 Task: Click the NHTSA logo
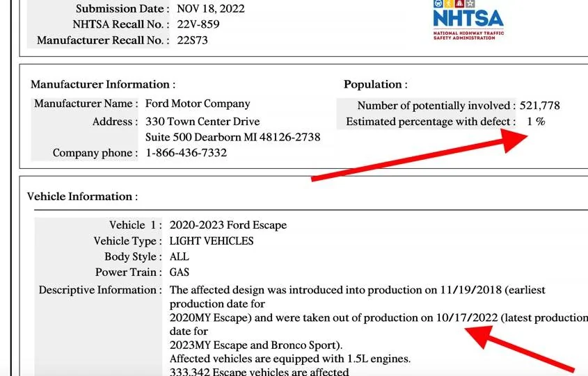click(x=468, y=20)
